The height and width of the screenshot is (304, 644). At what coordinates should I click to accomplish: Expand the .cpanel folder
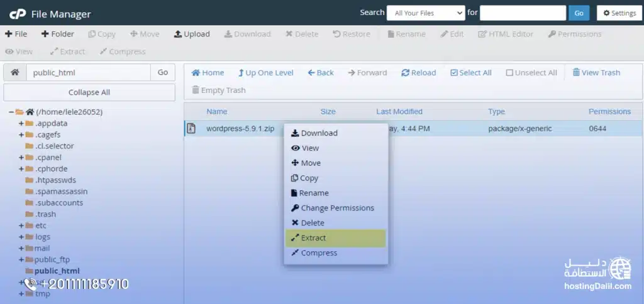coord(21,158)
